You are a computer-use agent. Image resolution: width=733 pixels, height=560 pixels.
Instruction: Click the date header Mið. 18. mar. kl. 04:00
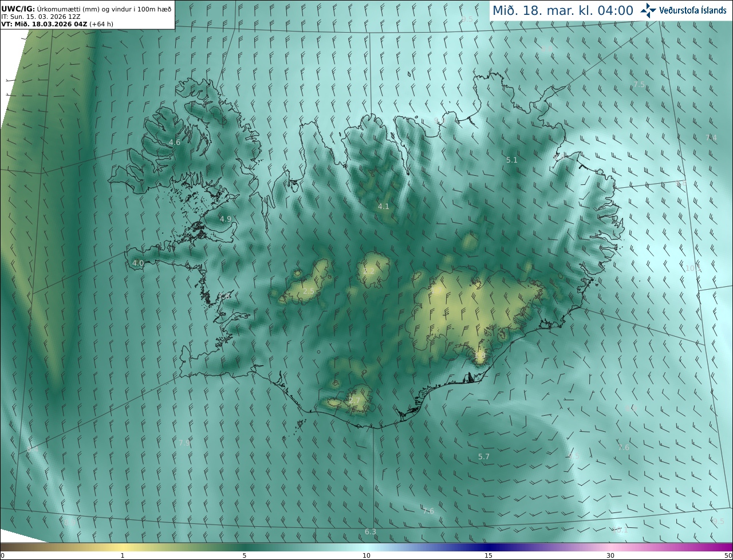[563, 10]
